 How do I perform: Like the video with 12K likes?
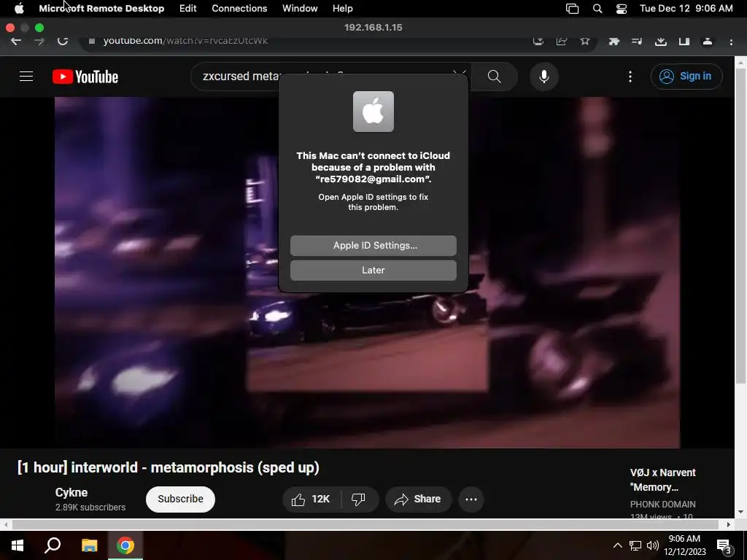[x=311, y=499]
